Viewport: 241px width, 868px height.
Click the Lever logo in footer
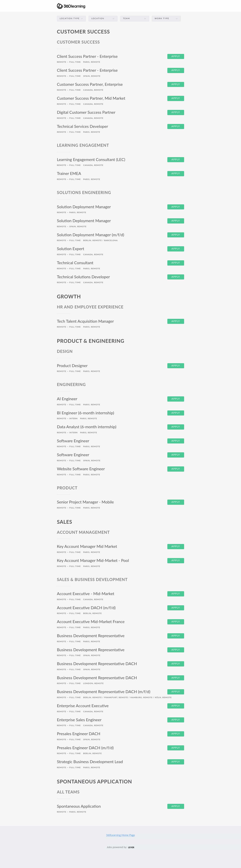point(131,847)
